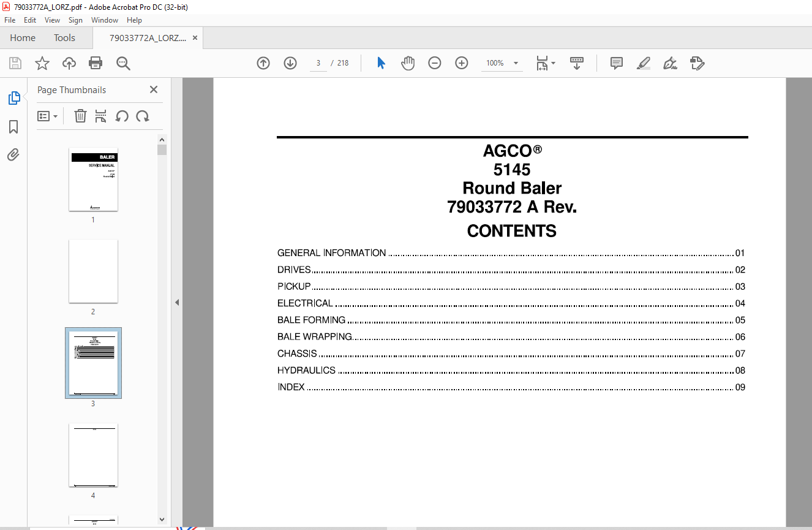Open the Help menu
The image size is (812, 530).
coord(134,20)
